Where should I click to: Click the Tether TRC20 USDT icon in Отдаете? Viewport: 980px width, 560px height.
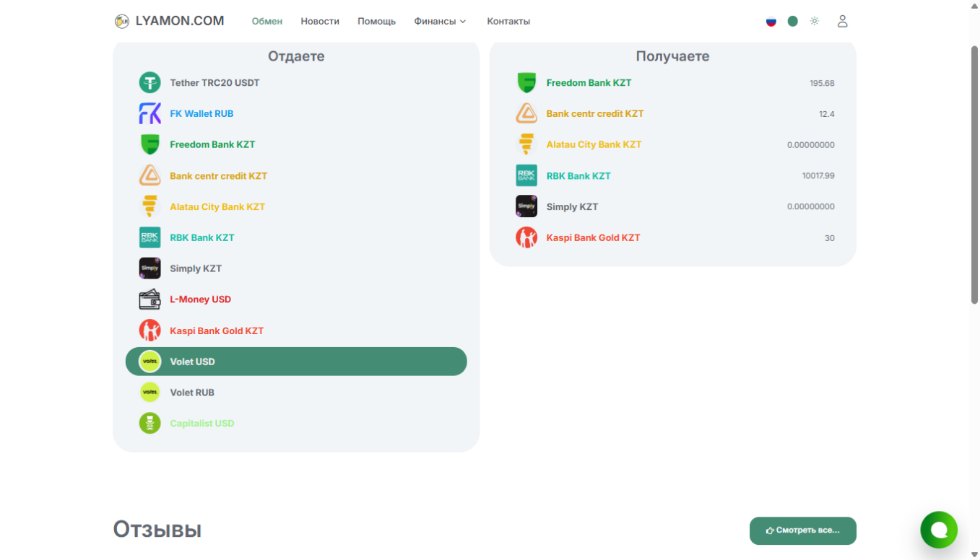pos(149,83)
